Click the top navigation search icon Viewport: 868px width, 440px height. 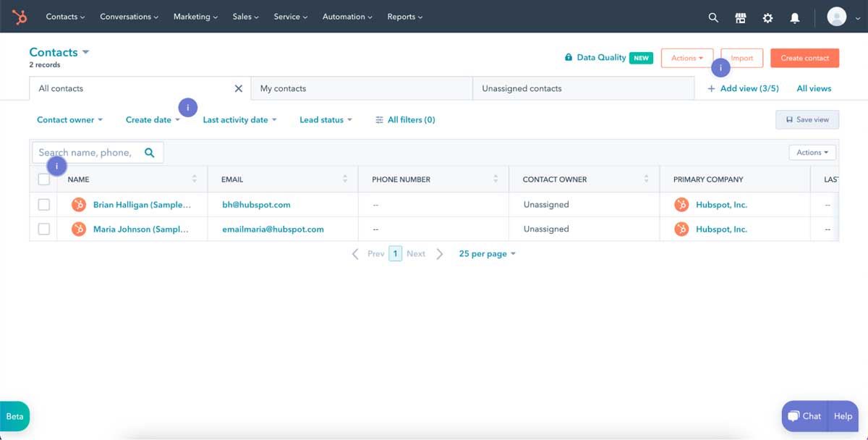click(x=713, y=17)
